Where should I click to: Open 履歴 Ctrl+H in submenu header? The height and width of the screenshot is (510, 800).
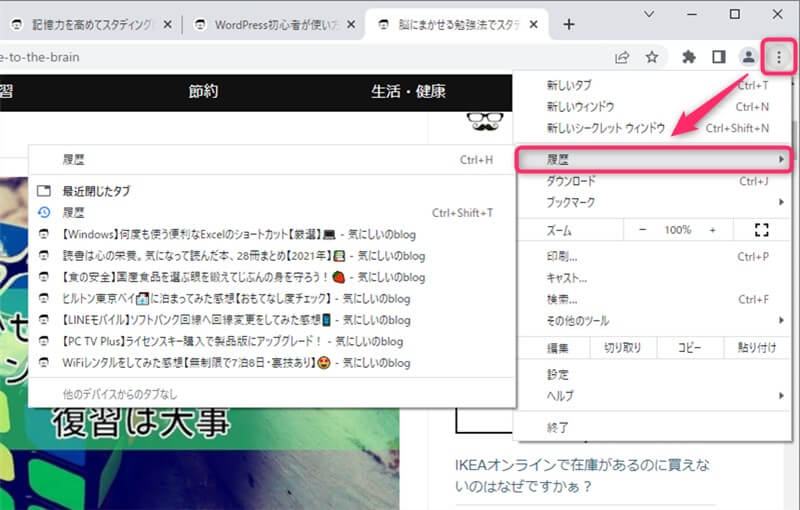(272, 160)
